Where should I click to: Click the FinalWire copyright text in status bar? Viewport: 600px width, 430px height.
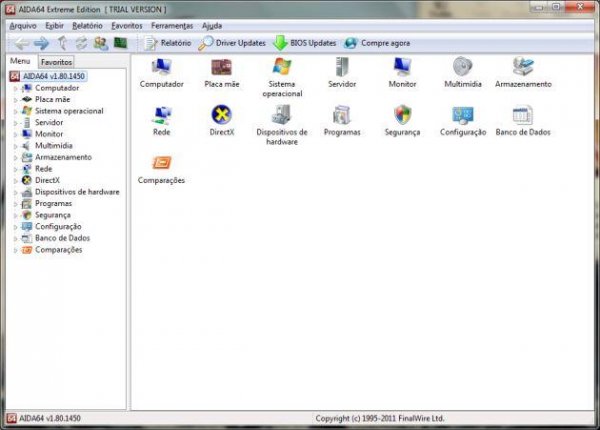click(380, 418)
